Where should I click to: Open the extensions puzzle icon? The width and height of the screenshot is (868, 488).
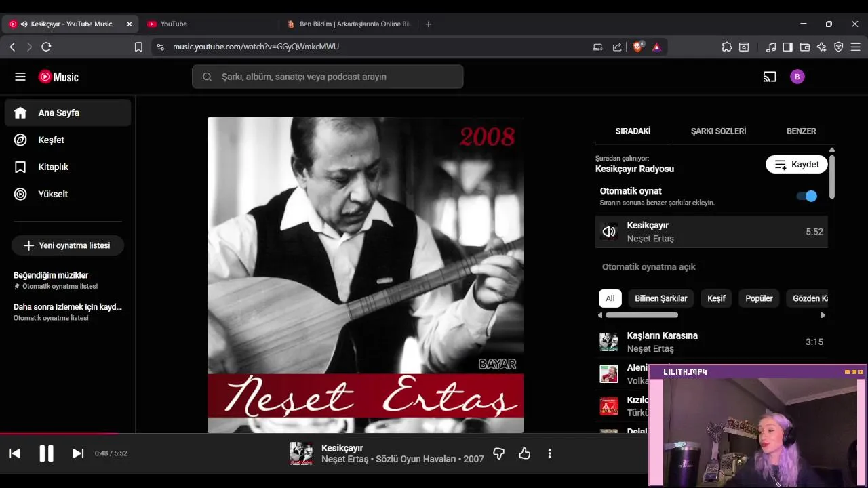[727, 47]
